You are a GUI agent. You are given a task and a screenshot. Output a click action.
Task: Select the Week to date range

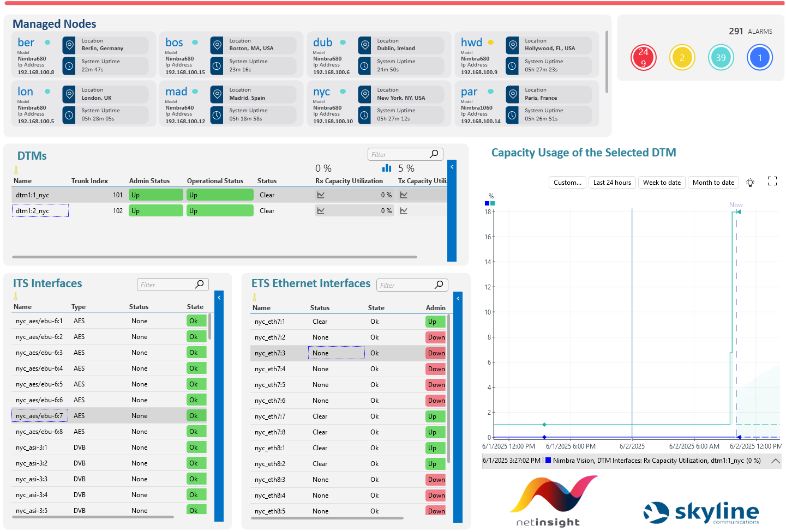click(662, 183)
